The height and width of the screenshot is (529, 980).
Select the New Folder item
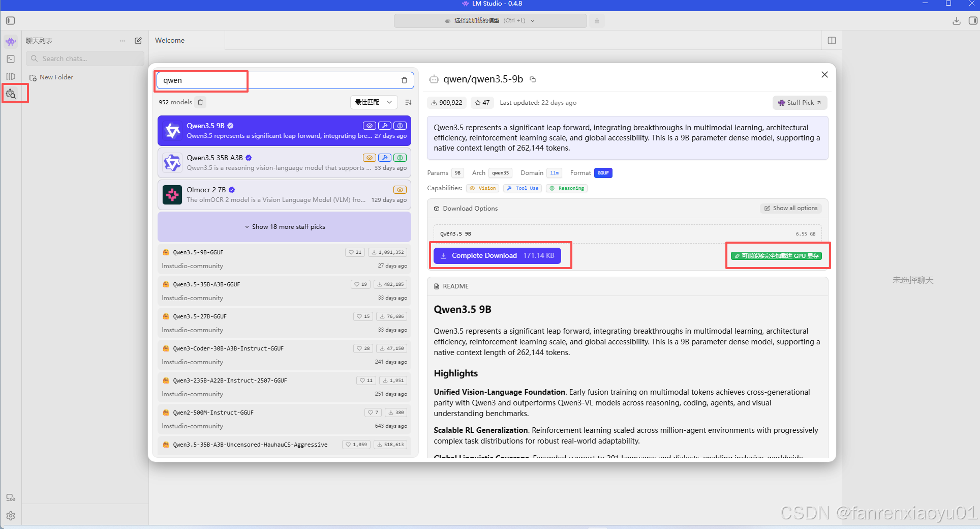[x=51, y=77]
